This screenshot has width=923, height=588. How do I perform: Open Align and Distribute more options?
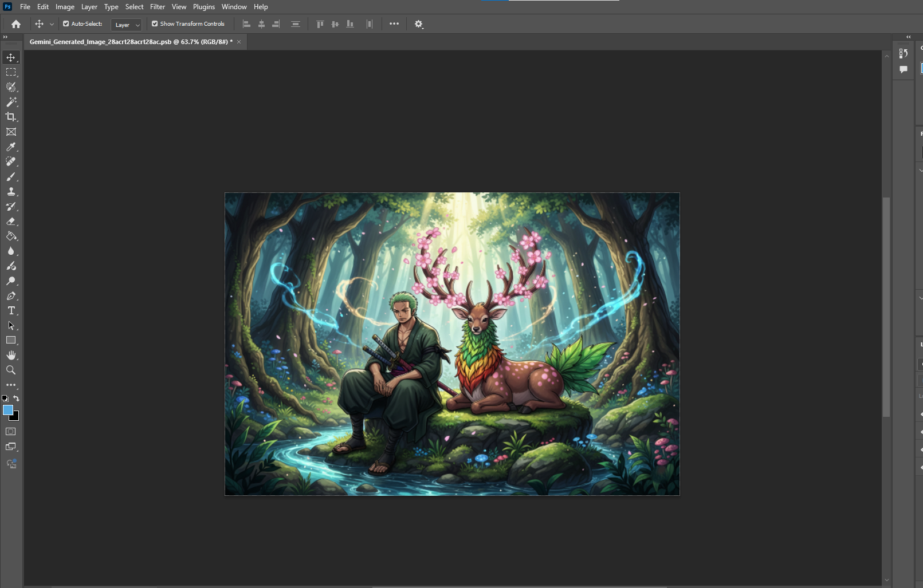coord(394,24)
